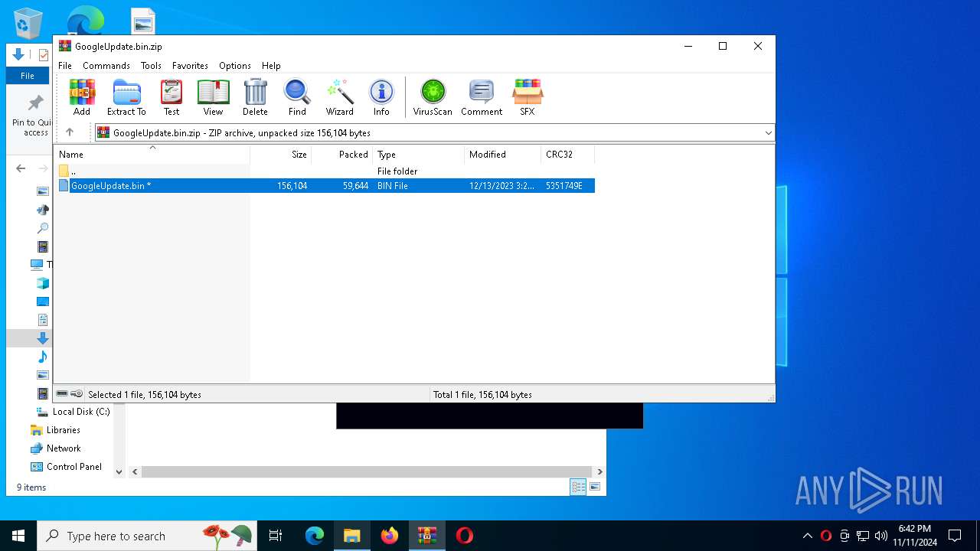Open Firefox from taskbar
The image size is (980, 551).
(390, 536)
